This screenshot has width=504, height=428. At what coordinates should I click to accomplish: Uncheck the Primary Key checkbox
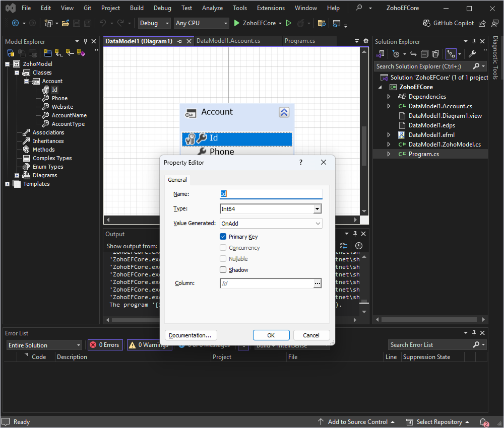tap(222, 236)
